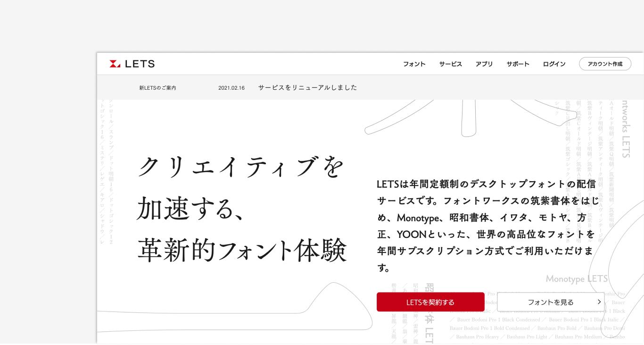Open the アプリ menu
Screen dimensions: 644x345
[484, 64]
